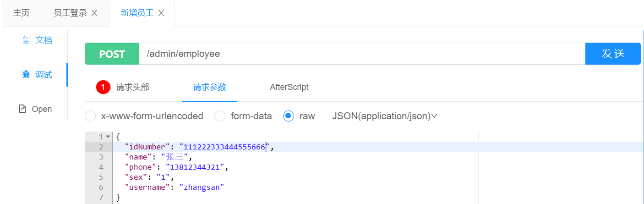Click the bug icon for 调试
The image size is (644, 204).
coord(26,75)
